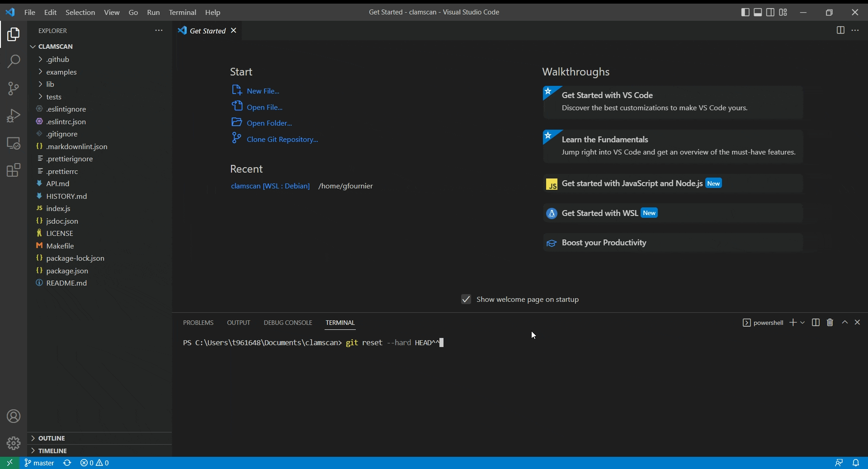This screenshot has width=868, height=469.
Task: Toggle secondary side bar visibility
Action: point(771,12)
